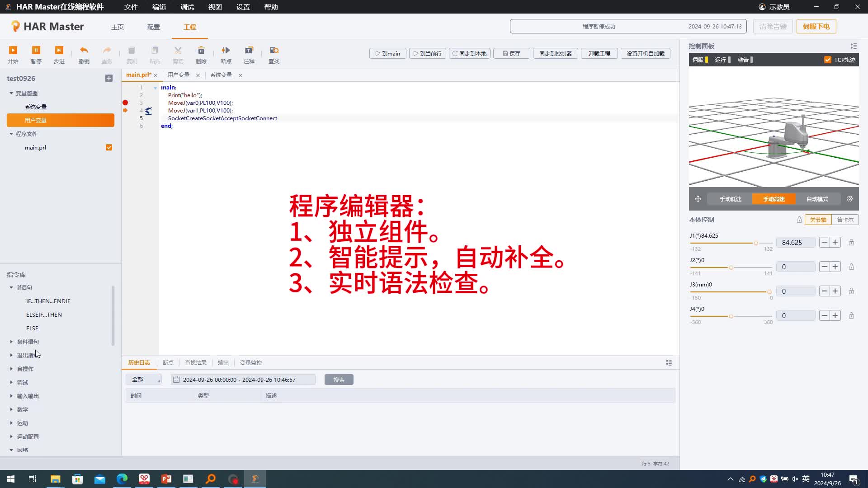
Task: Add new item to test0926 project
Action: pyautogui.click(x=109, y=78)
